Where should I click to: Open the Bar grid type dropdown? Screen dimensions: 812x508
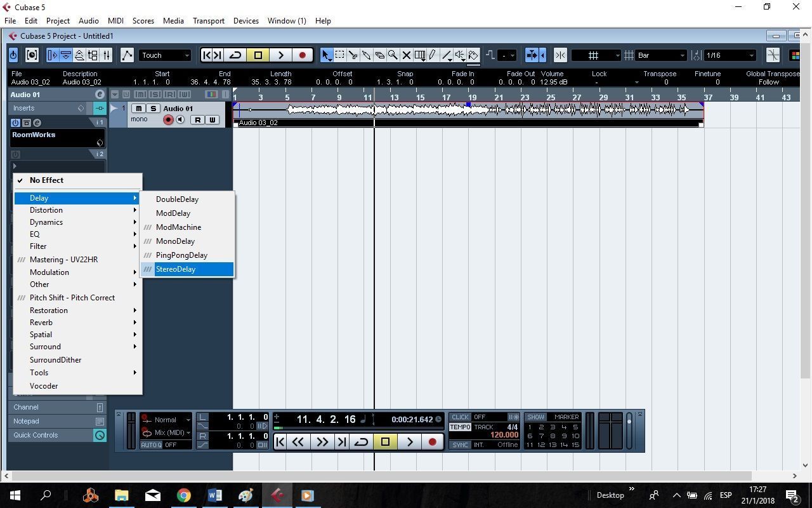661,55
